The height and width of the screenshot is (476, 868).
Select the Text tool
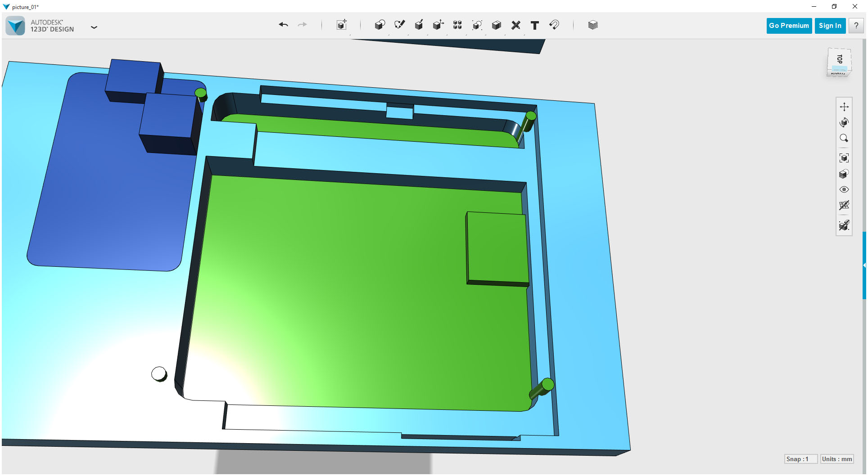tap(535, 25)
